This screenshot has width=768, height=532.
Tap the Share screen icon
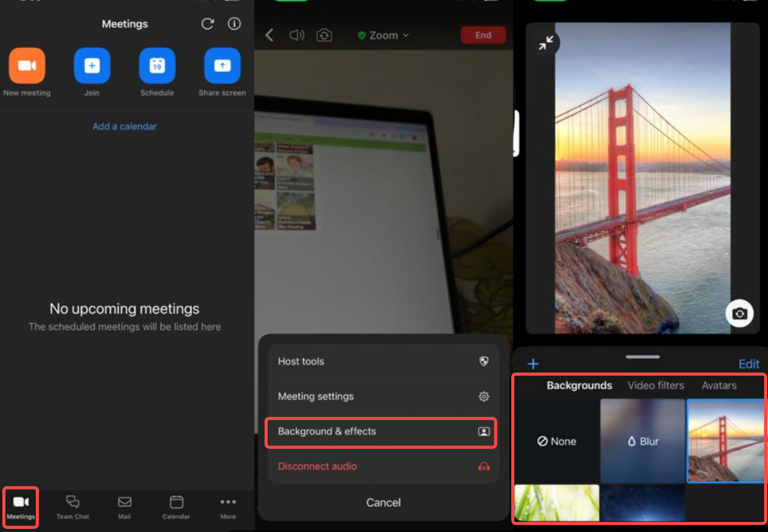(x=222, y=65)
